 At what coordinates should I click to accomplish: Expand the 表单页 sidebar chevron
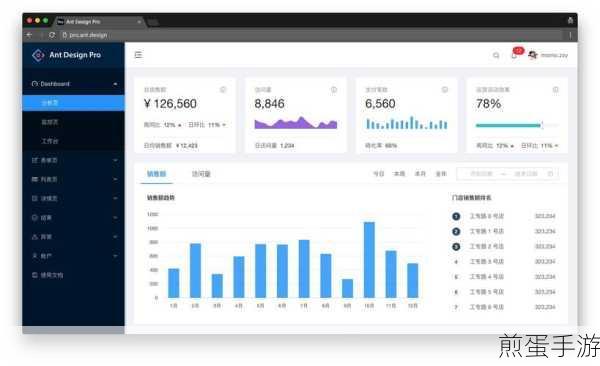click(115, 160)
